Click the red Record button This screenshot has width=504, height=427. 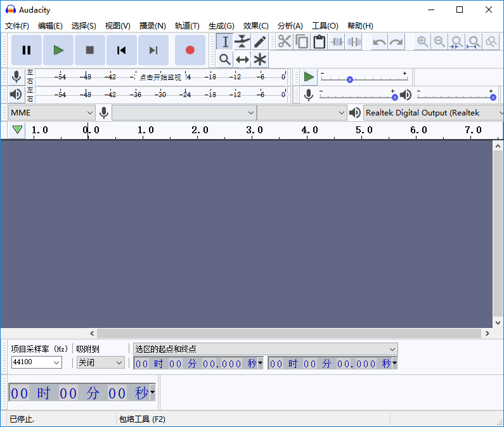coord(190,50)
